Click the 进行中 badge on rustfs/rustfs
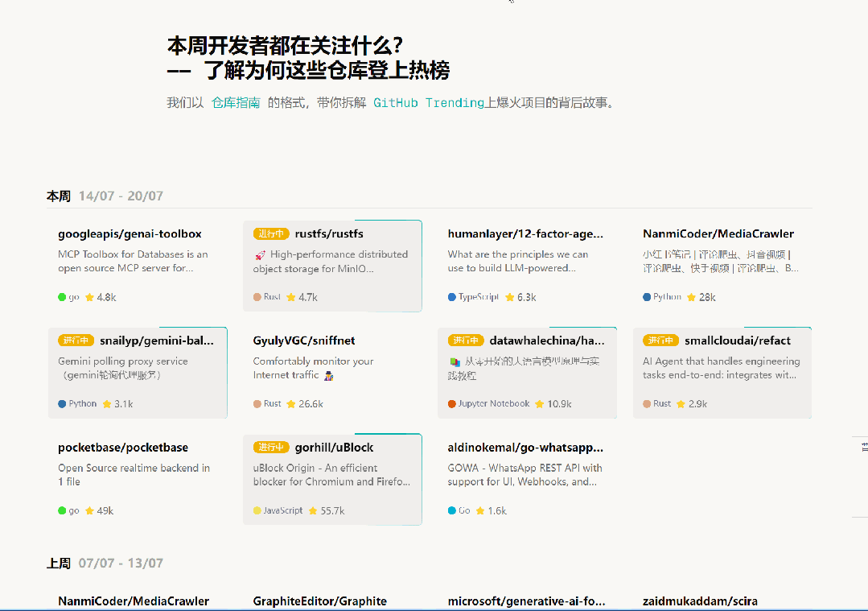Screen dimensions: 868x611 (271, 234)
